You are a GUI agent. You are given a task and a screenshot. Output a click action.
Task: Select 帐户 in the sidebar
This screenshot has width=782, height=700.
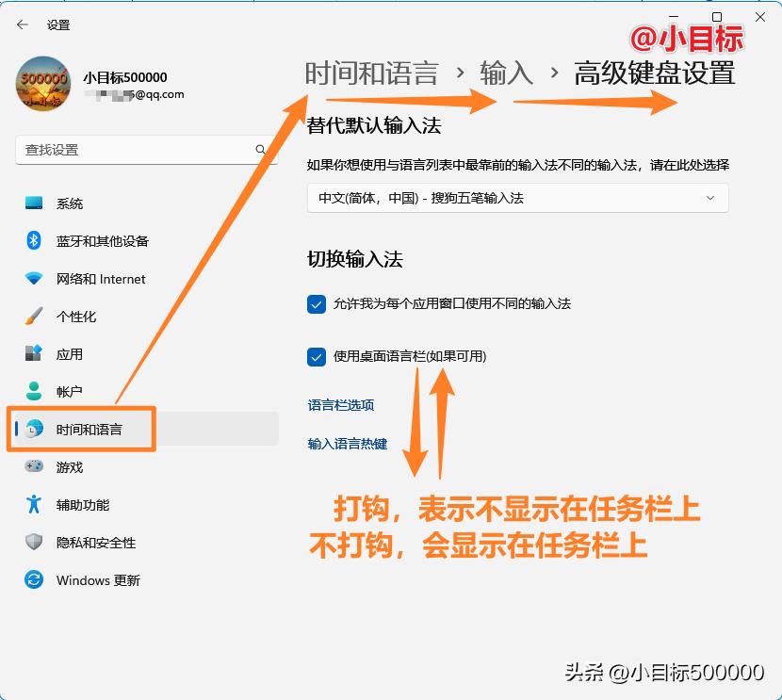point(69,392)
